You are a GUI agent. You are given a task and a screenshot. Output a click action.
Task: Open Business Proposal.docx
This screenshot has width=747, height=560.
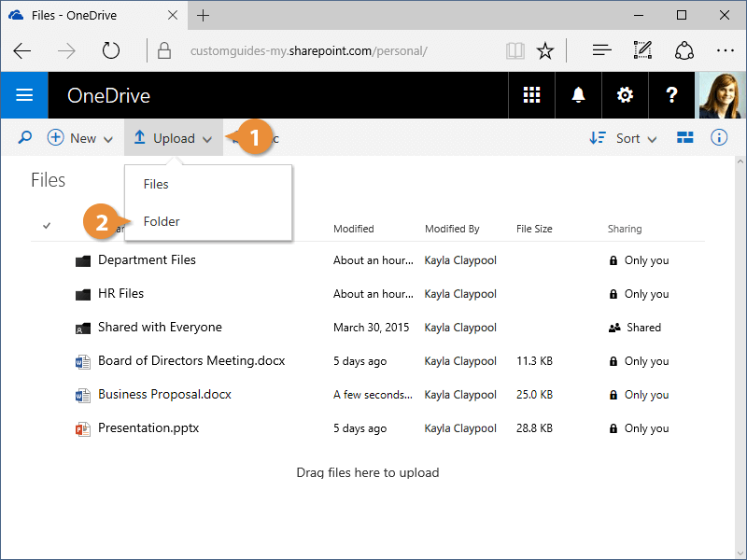click(164, 394)
